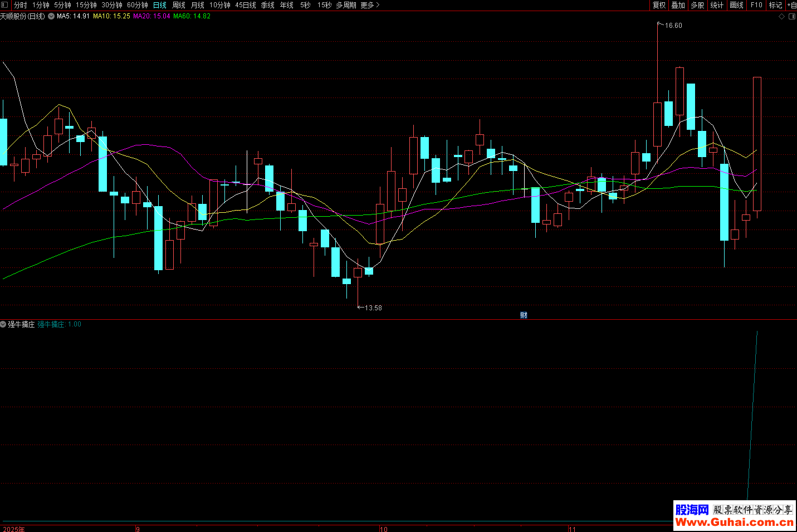
Task: Expand 更多 more periods menu
Action: click(370, 5)
